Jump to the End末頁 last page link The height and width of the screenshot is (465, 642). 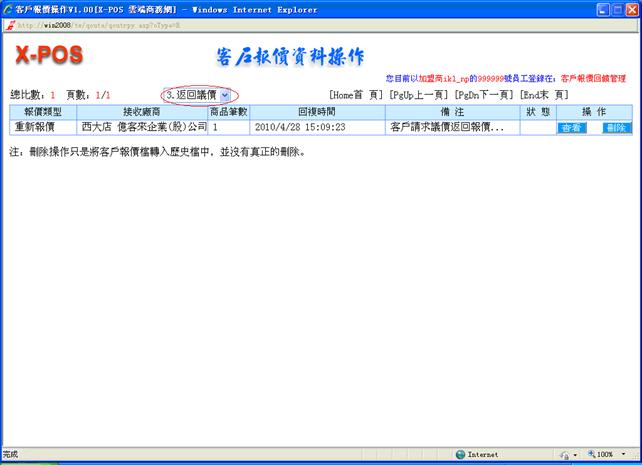tap(543, 94)
